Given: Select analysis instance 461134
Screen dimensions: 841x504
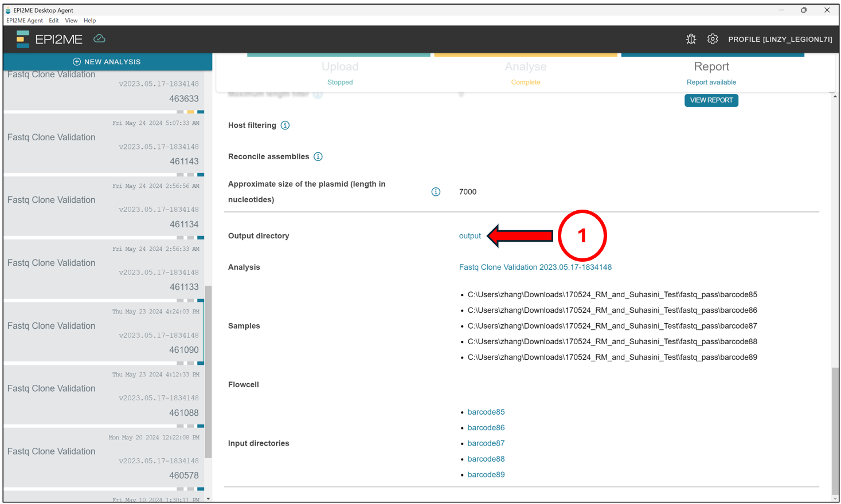Looking at the screenshot, I should point(104,207).
